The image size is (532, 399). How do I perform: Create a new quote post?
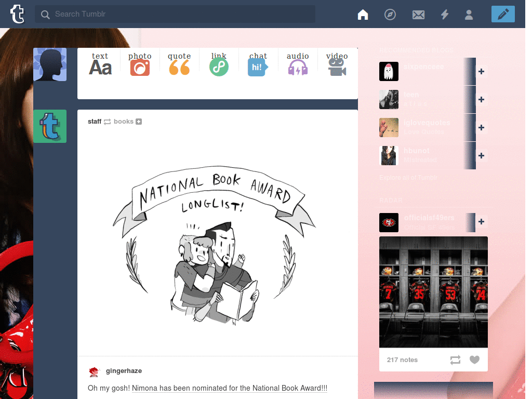[179, 64]
